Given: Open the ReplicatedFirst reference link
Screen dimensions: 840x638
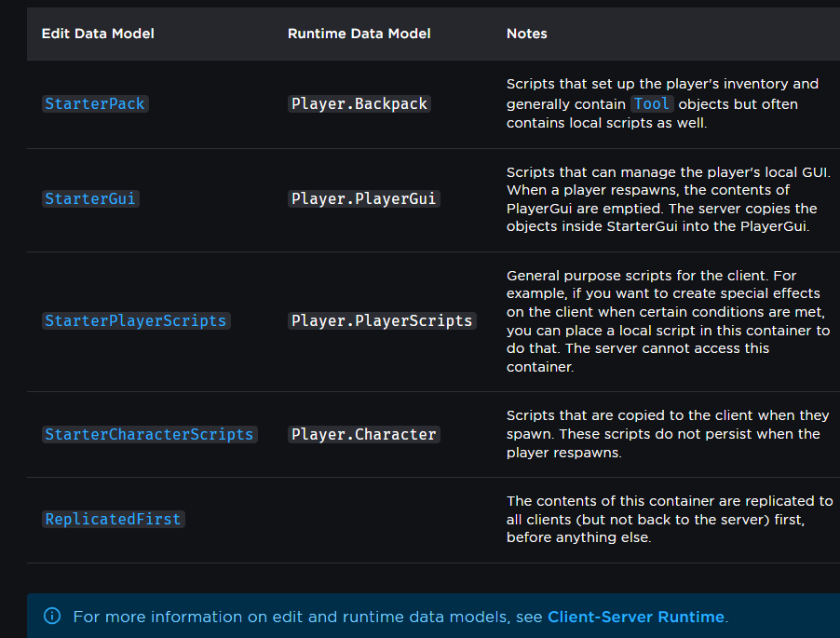Looking at the screenshot, I should [x=113, y=519].
